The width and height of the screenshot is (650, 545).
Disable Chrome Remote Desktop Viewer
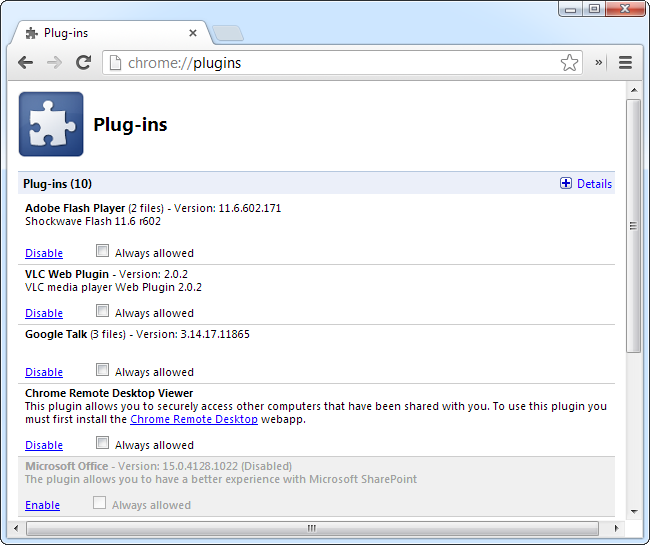tap(44, 445)
